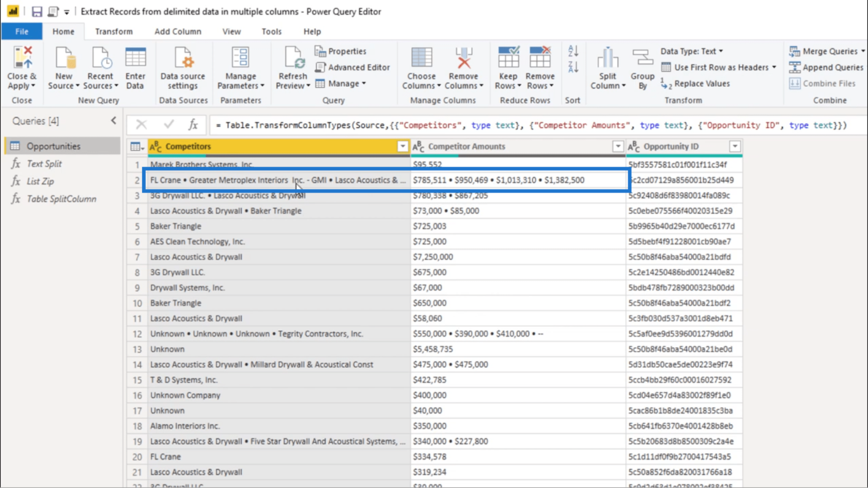868x488 pixels.
Task: Click the 'Drywall Systems, Inc.' cell
Action: 279,288
